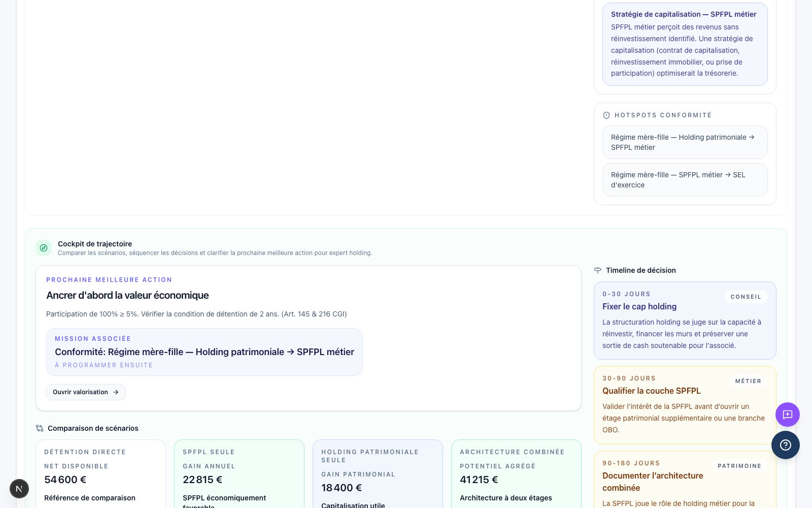Image resolution: width=812 pixels, height=508 pixels.
Task: Click the 22 815 € gain annuel value
Action: pos(202,480)
